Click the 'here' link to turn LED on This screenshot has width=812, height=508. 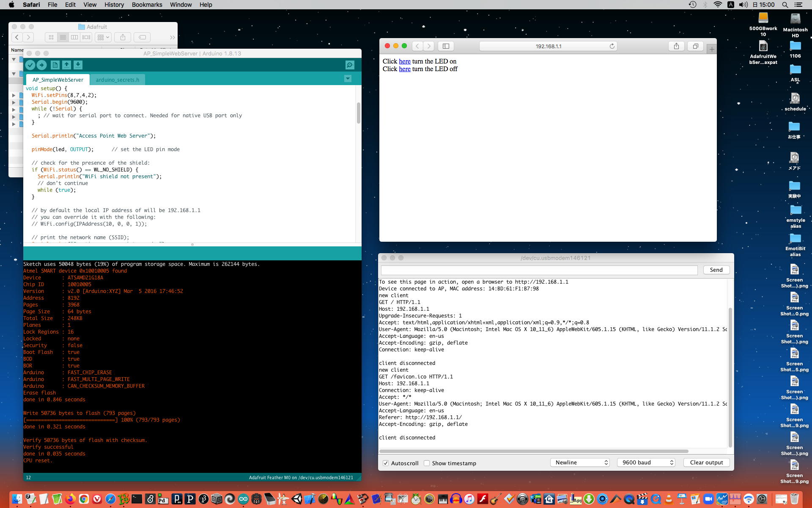(405, 61)
